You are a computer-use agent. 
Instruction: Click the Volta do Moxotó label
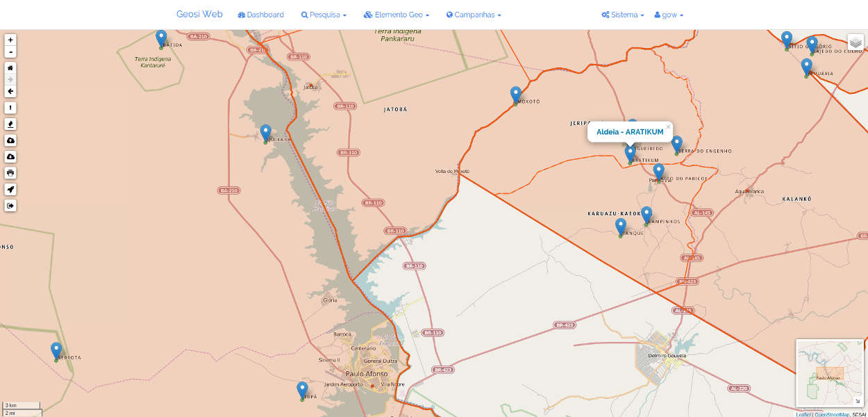(452, 171)
